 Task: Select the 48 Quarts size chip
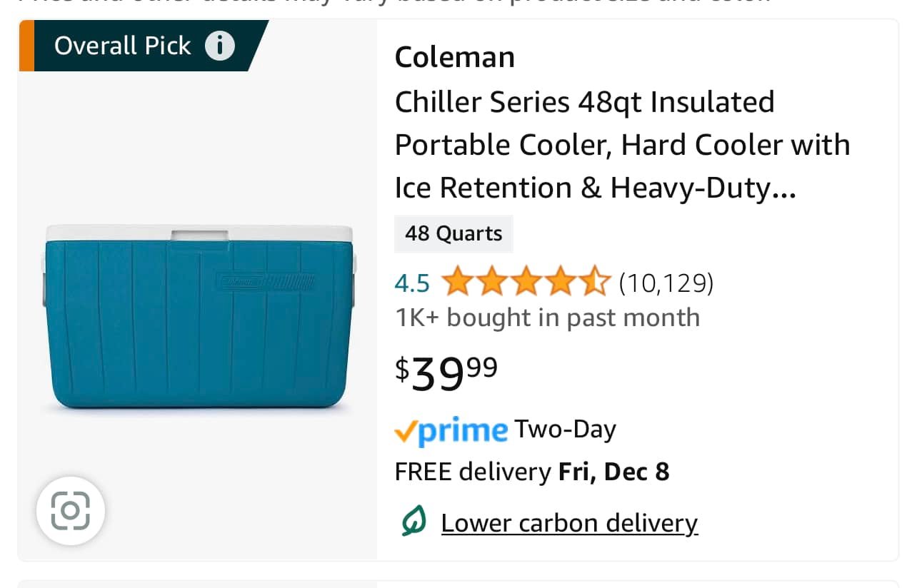(x=454, y=234)
